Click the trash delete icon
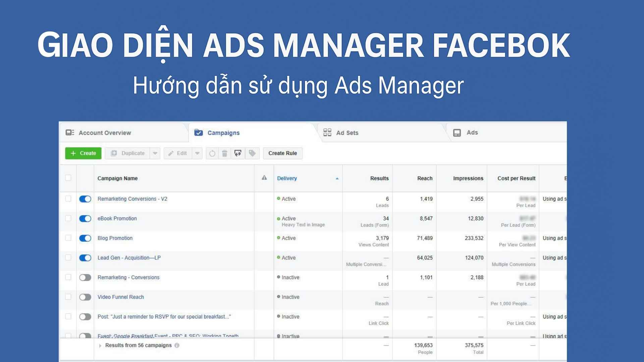Viewport: 644px width, 362px height. tap(225, 153)
